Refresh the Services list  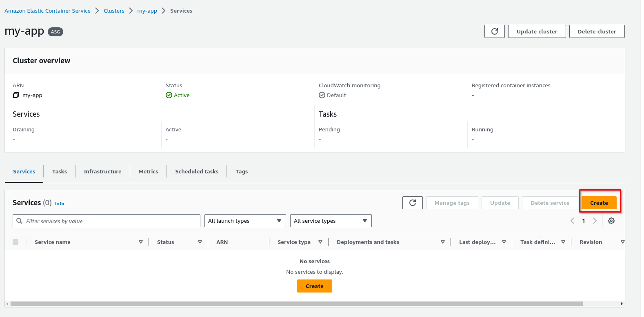(x=413, y=203)
